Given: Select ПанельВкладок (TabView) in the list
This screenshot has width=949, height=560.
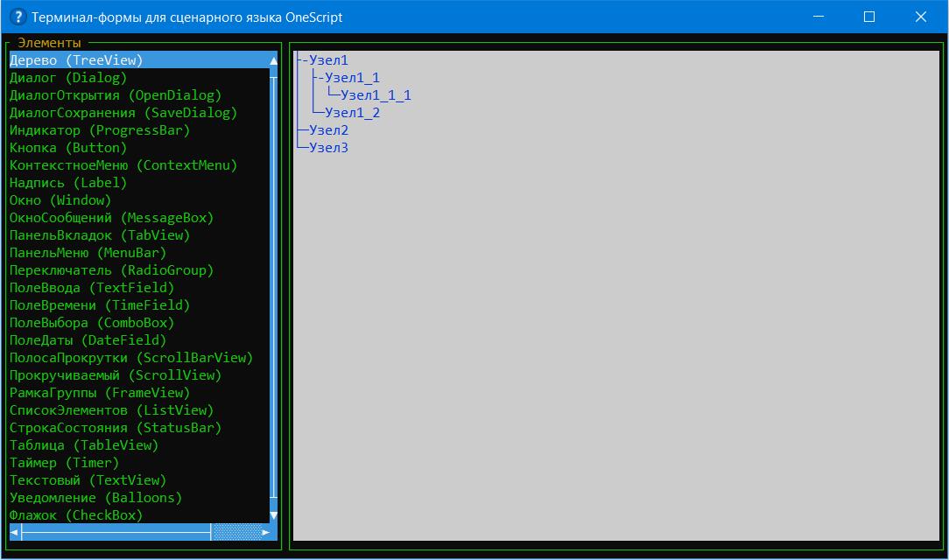Looking at the screenshot, I should point(100,235).
